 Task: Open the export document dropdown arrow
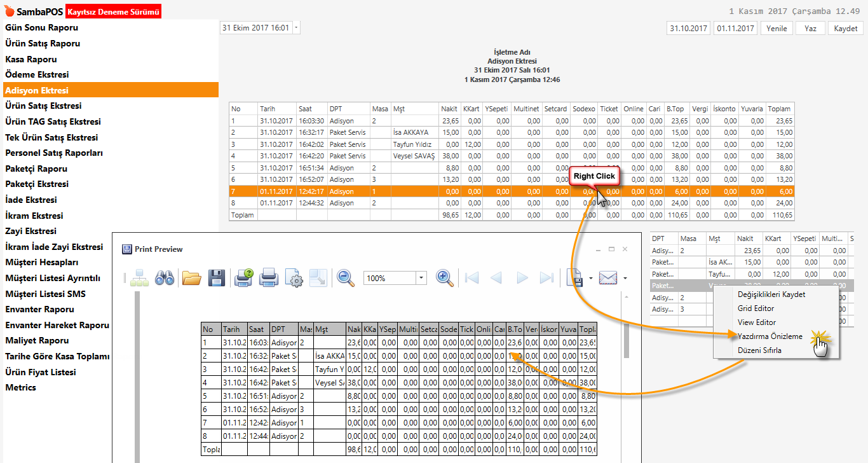[x=591, y=278]
